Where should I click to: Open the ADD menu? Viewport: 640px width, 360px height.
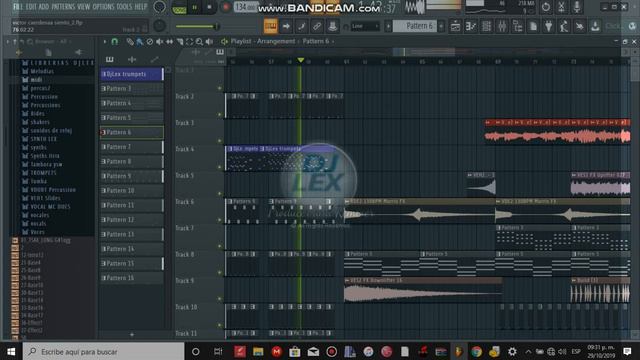(x=44, y=7)
